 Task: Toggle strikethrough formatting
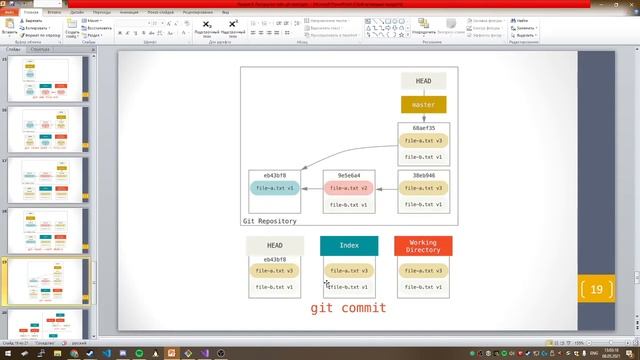tap(151, 33)
